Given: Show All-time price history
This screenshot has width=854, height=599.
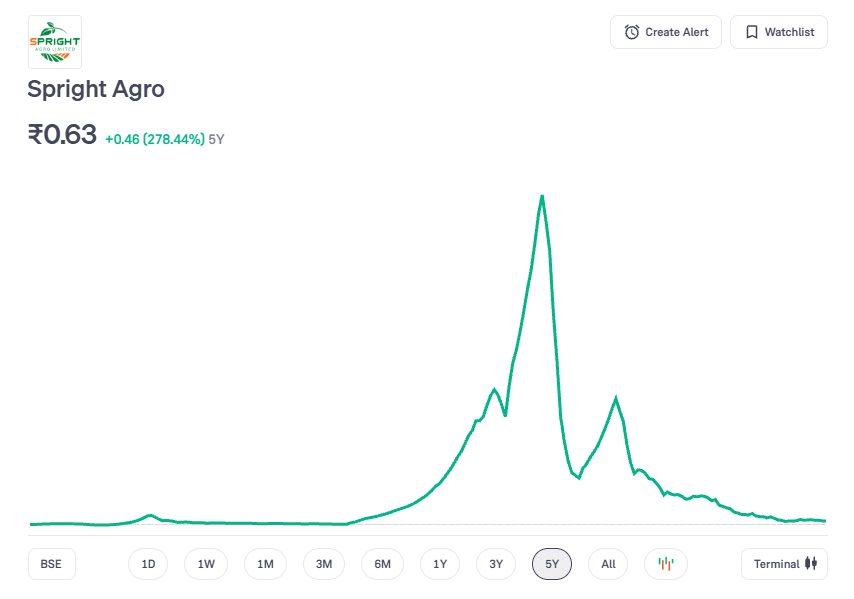Looking at the screenshot, I should tap(608, 564).
